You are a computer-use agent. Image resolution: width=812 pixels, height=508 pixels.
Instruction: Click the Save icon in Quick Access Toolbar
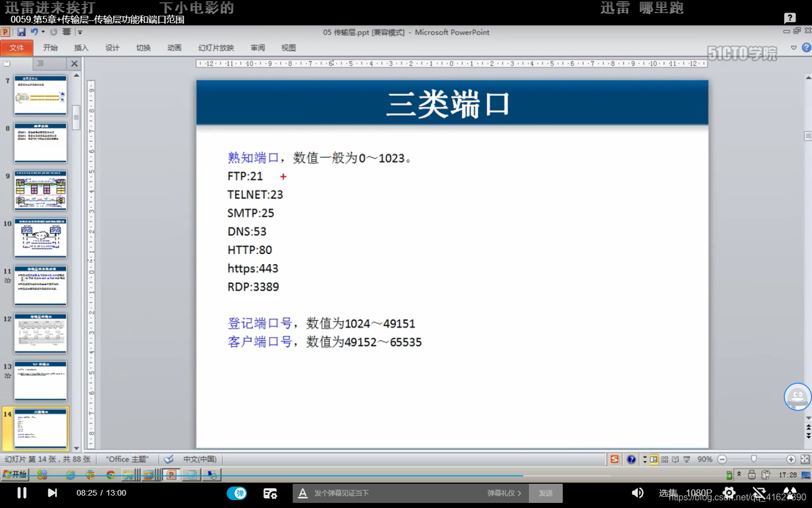click(21, 32)
